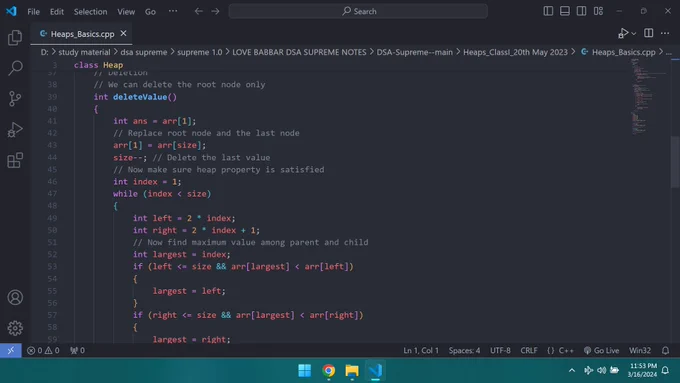Click the 'while (index < size)' line

tap(162, 194)
